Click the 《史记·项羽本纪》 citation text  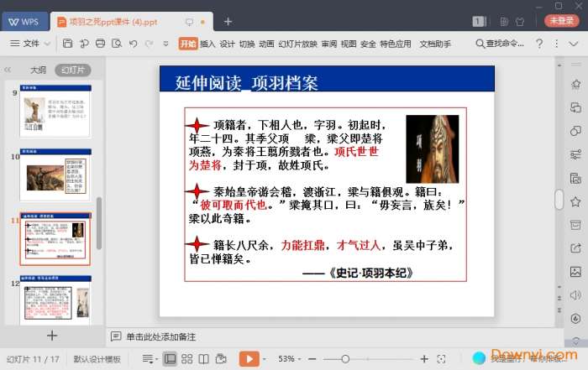(x=371, y=273)
